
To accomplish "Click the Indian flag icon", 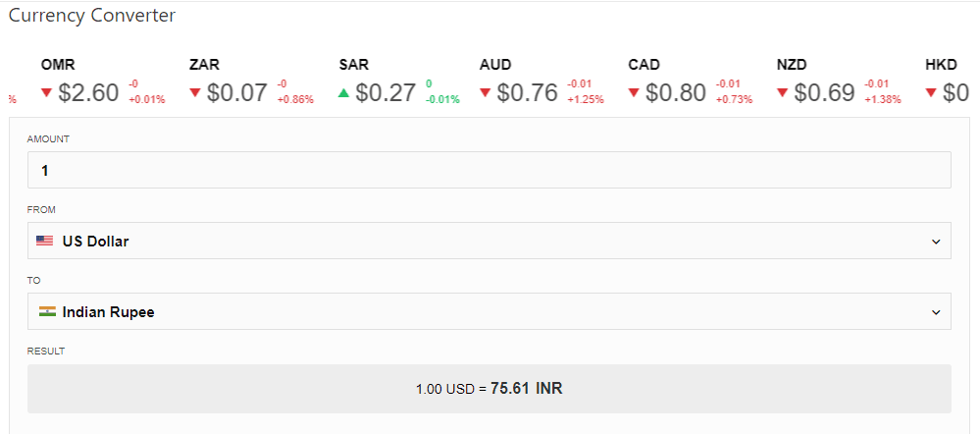I will [x=47, y=312].
